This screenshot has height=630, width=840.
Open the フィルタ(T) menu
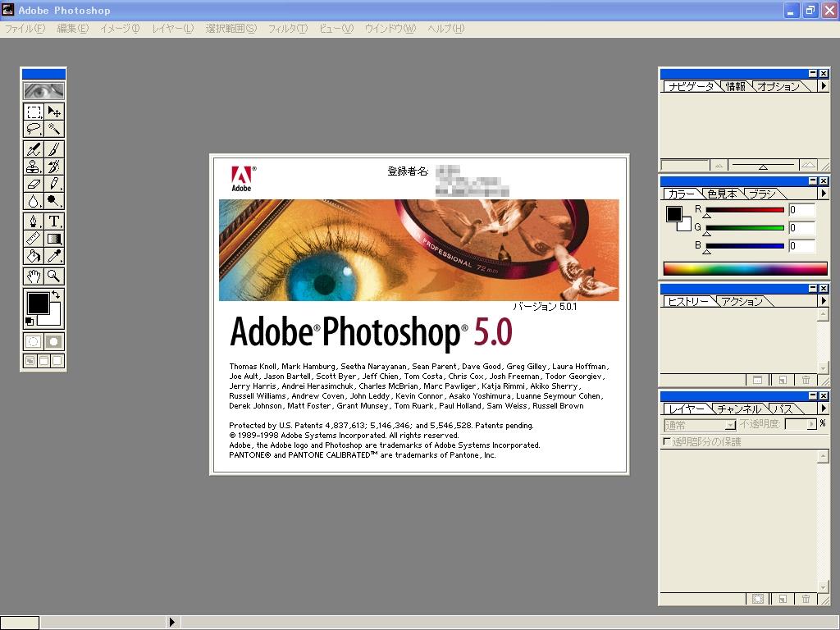click(x=288, y=29)
